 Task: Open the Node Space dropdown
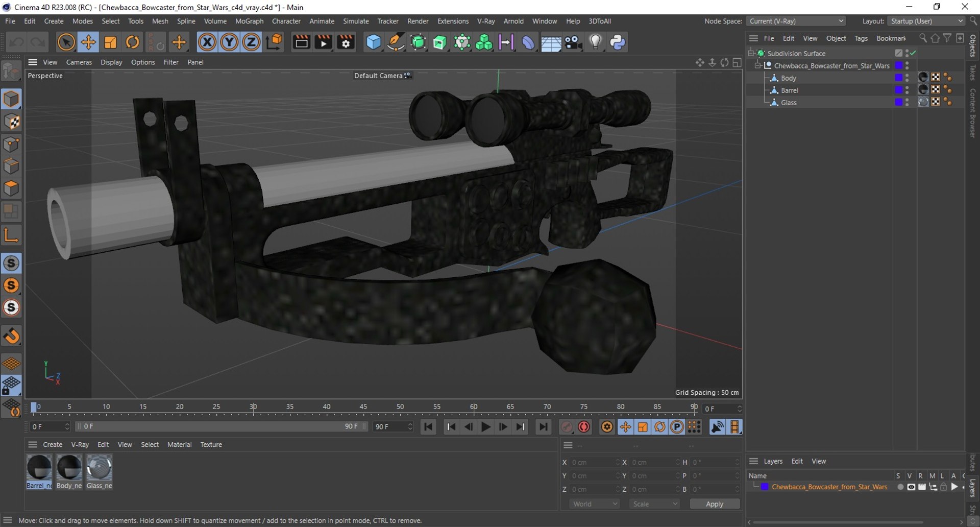[796, 21]
